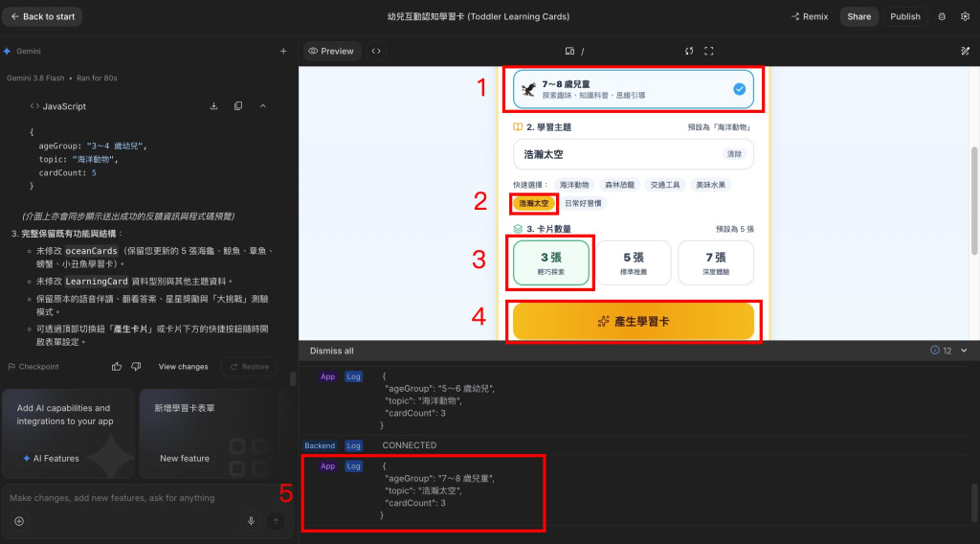Screen dimensions: 980x544
Task: Click the app title Toddler Learning Cards
Action: point(479,17)
